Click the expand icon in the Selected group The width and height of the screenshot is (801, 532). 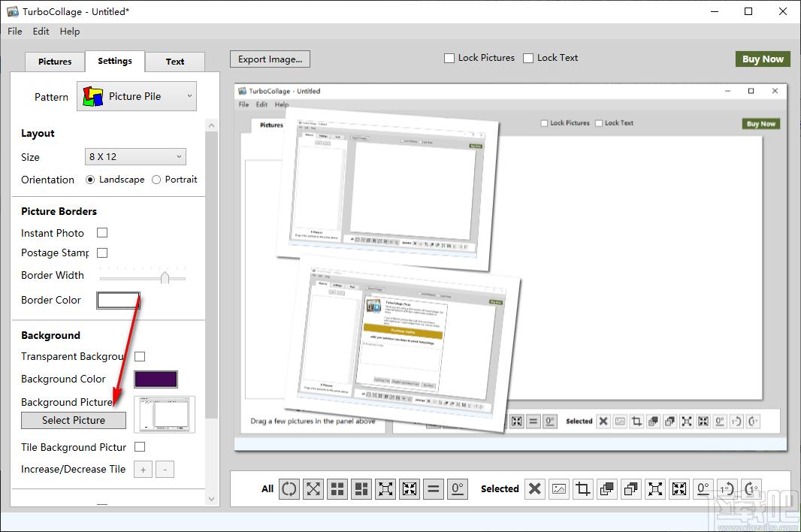tap(655, 489)
